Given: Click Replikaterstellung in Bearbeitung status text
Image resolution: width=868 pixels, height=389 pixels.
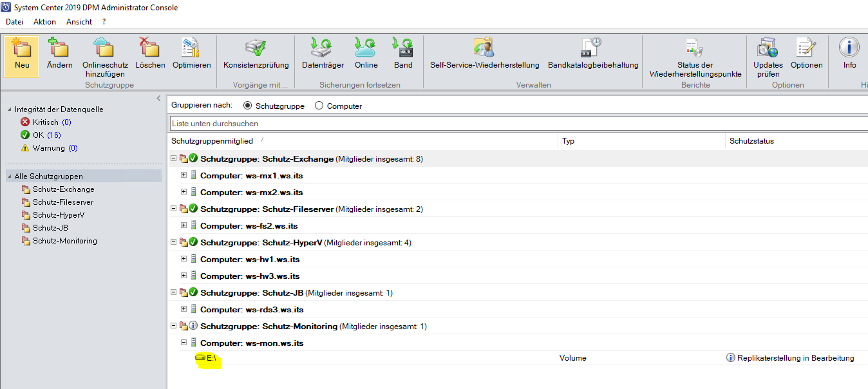Looking at the screenshot, I should tap(796, 357).
